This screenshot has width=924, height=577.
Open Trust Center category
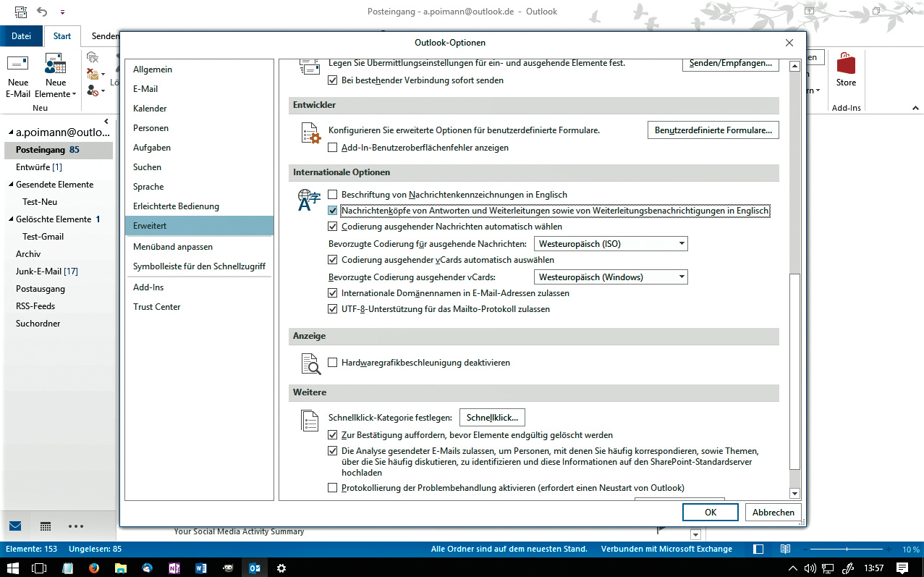(199, 307)
